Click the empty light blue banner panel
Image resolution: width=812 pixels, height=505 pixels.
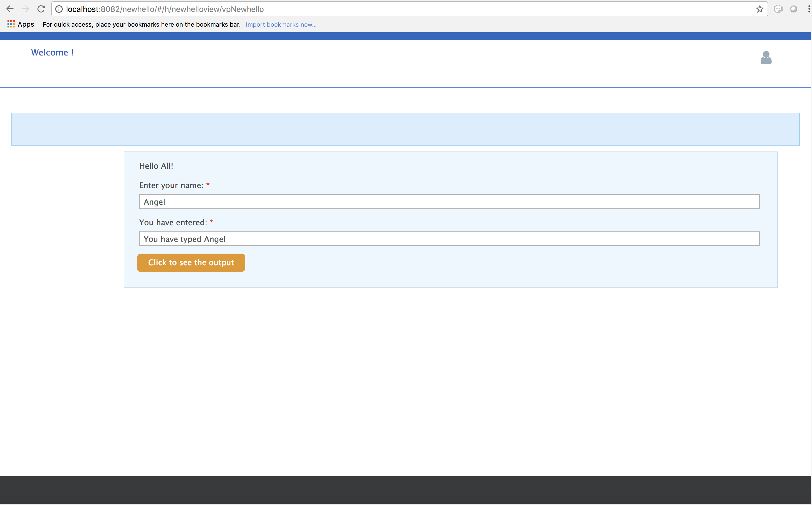tap(405, 129)
